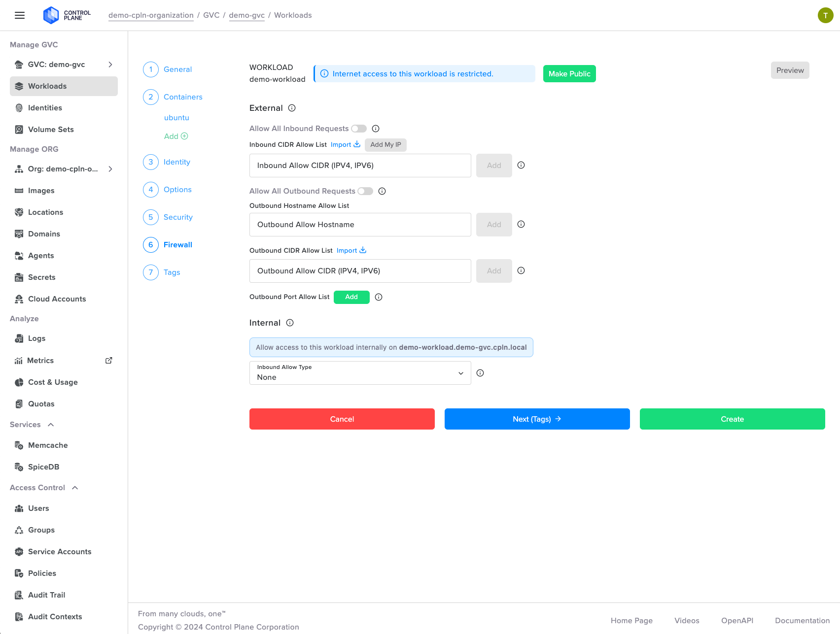Click the Secrets icon in the sidebar
Screen dimensions: 840x634
click(18, 277)
